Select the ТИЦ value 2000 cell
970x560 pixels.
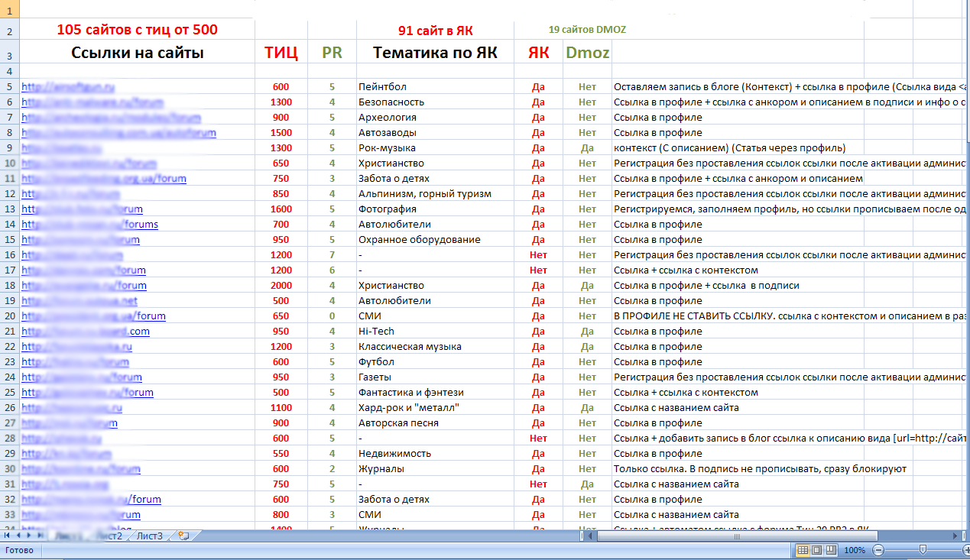point(281,285)
